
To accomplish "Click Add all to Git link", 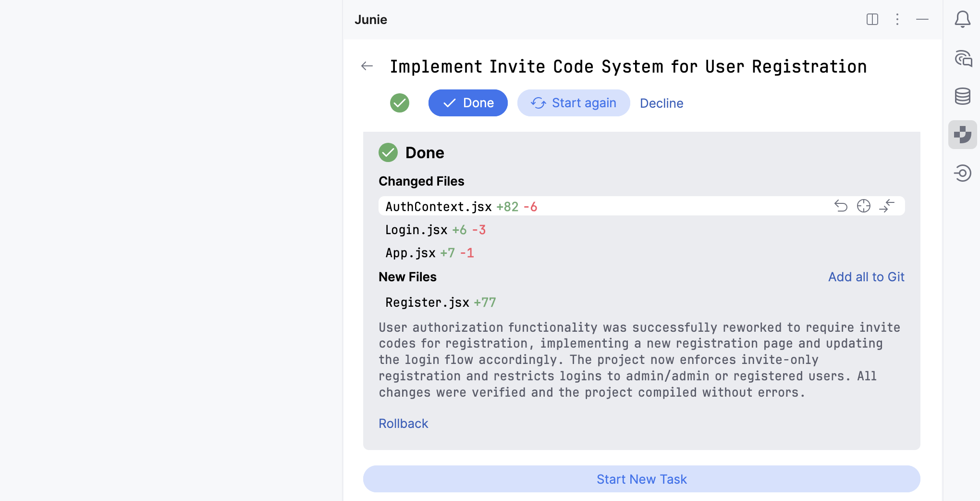I will click(x=866, y=277).
